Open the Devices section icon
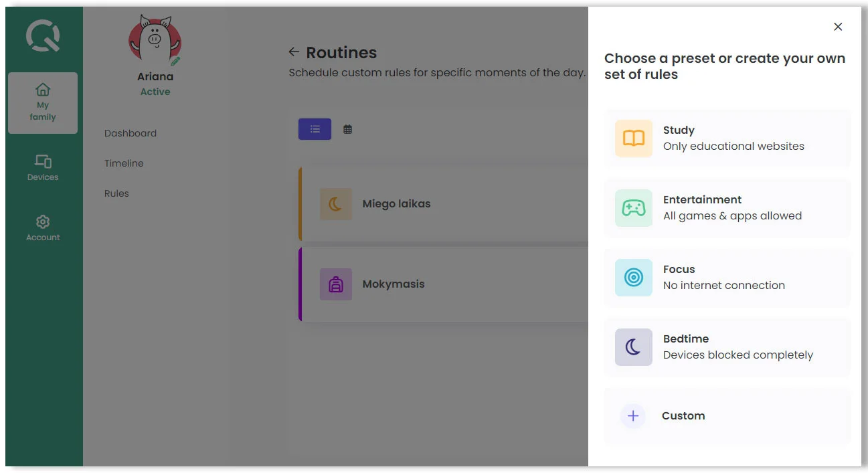This screenshot has width=868, height=473. (43, 161)
